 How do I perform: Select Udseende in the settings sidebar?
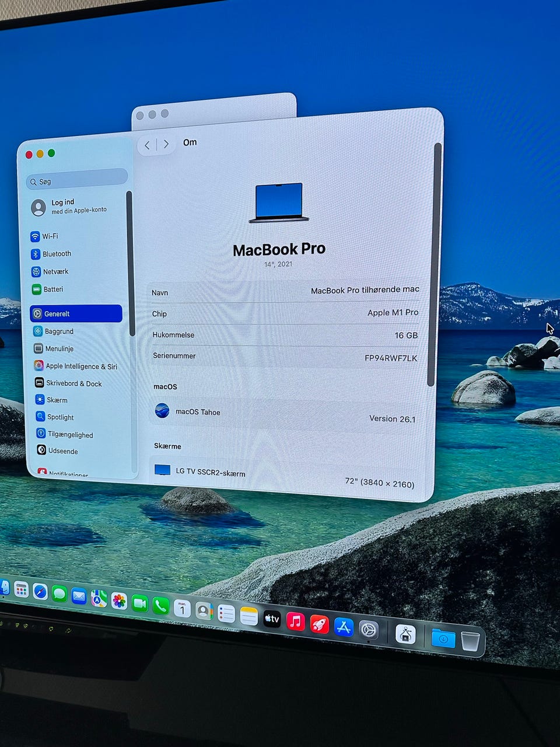coord(57,451)
